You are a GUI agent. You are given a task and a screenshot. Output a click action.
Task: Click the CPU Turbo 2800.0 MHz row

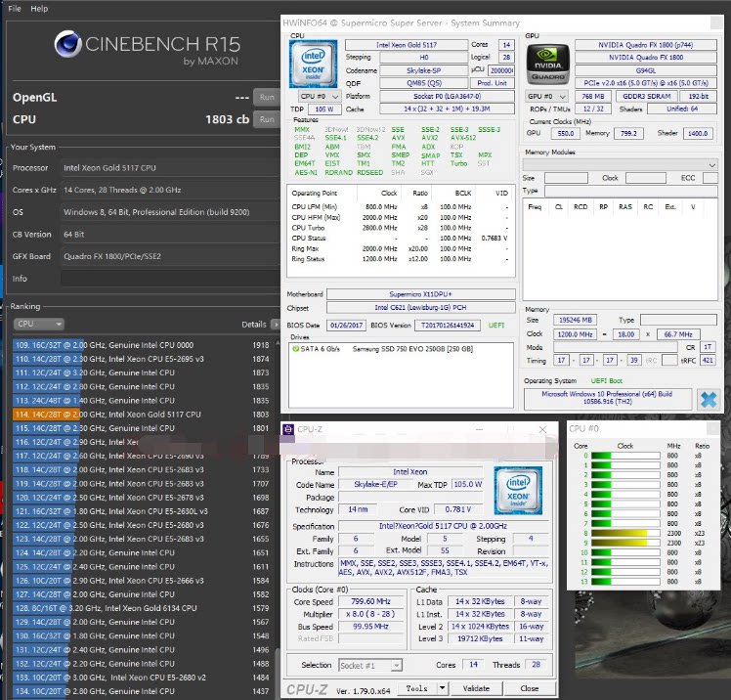point(400,228)
